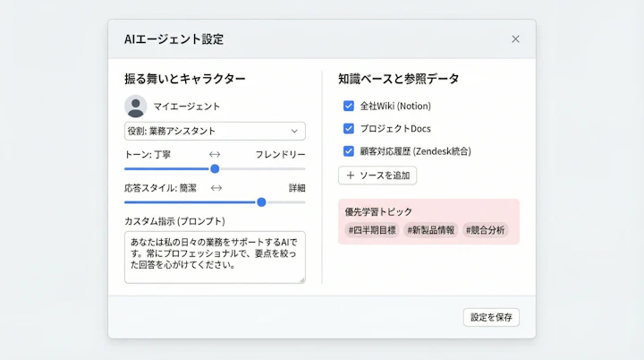The image size is (644, 360).
Task: Click the 優先学習トピック heading
Action: click(378, 211)
